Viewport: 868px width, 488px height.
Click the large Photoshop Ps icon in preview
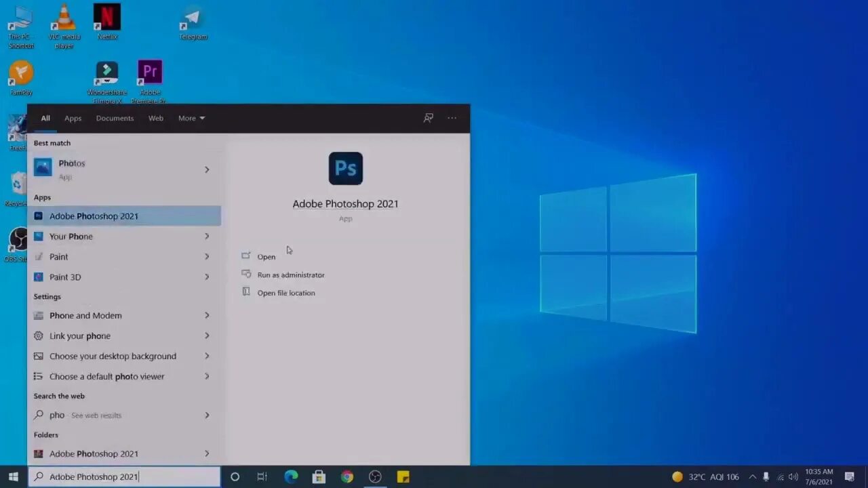tap(346, 168)
